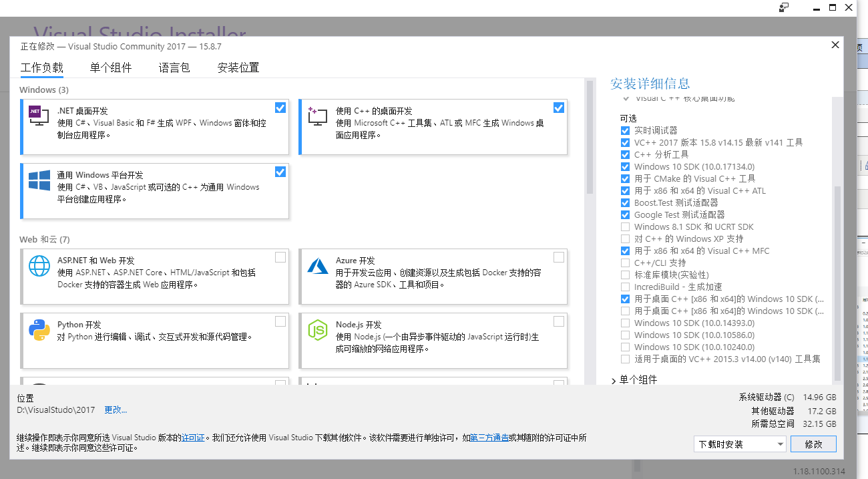This screenshot has width=868, height=479.
Task: Switch to the 安装位置 tab
Action: [x=238, y=67]
